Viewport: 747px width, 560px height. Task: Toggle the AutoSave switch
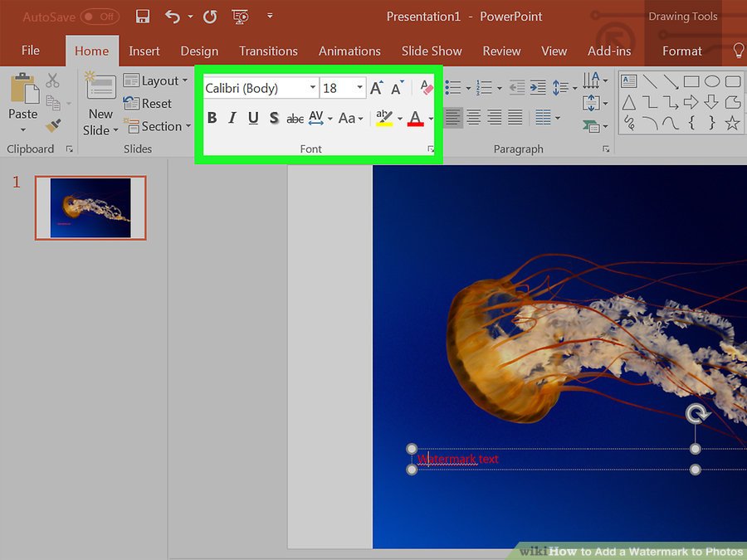click(x=100, y=17)
